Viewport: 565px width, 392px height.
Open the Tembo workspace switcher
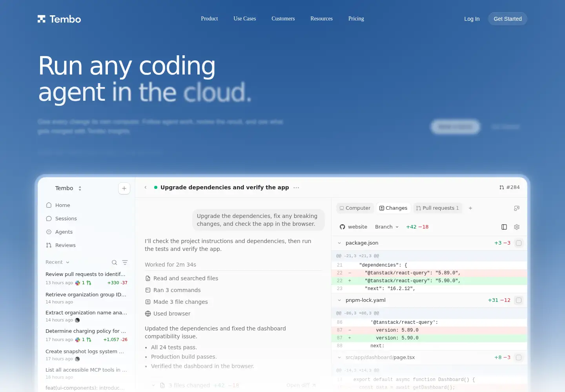click(68, 188)
